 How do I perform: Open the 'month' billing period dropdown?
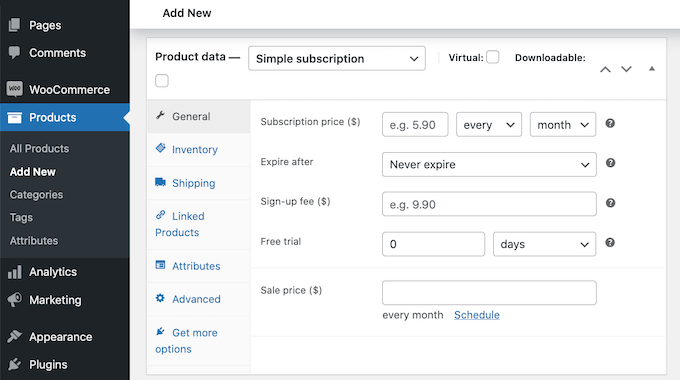(x=562, y=124)
